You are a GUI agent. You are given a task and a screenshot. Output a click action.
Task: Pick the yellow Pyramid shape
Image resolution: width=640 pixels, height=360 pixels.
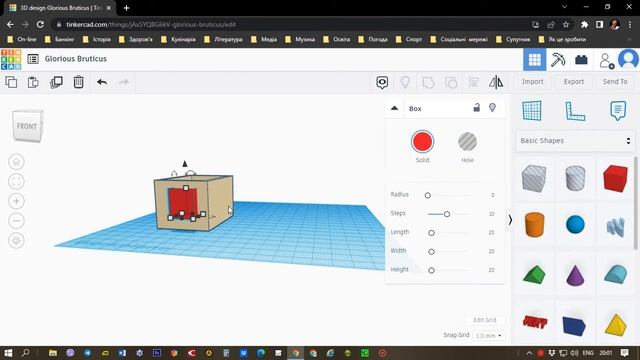pos(616,325)
